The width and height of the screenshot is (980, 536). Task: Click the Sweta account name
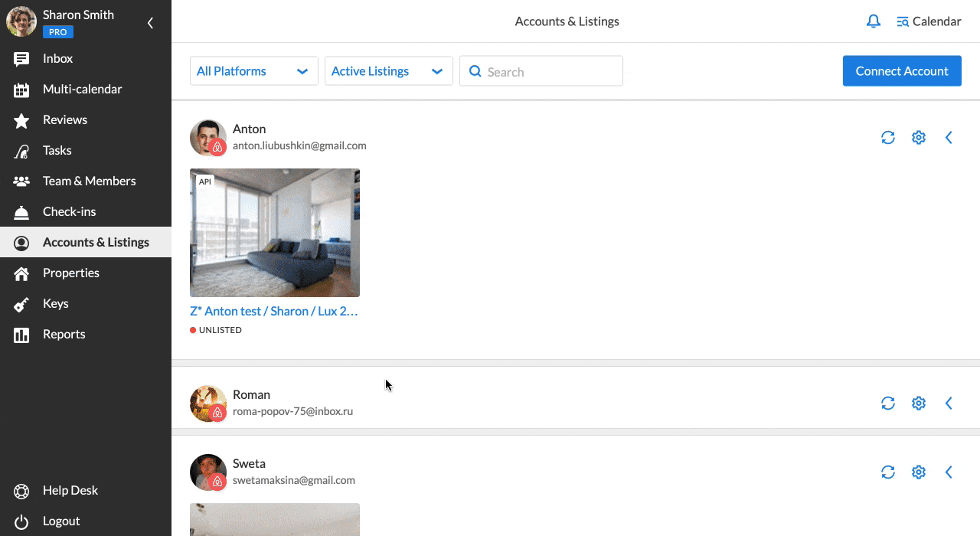(x=250, y=463)
